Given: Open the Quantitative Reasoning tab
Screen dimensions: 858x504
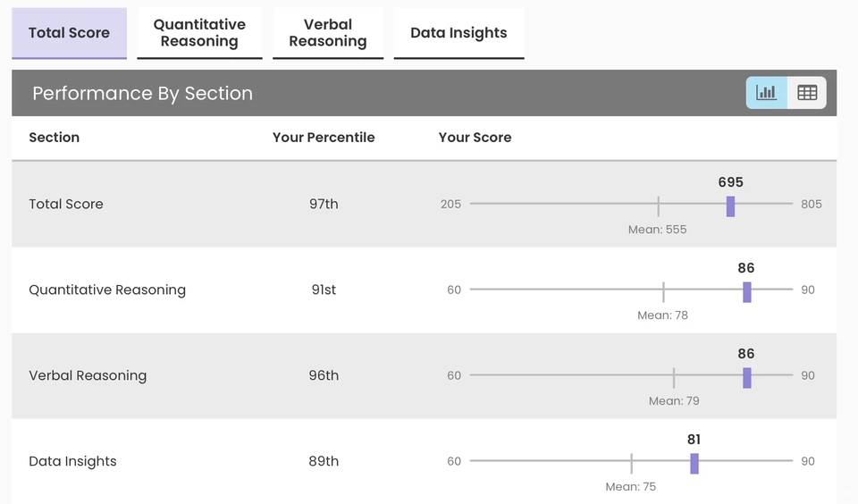Looking at the screenshot, I should [199, 33].
